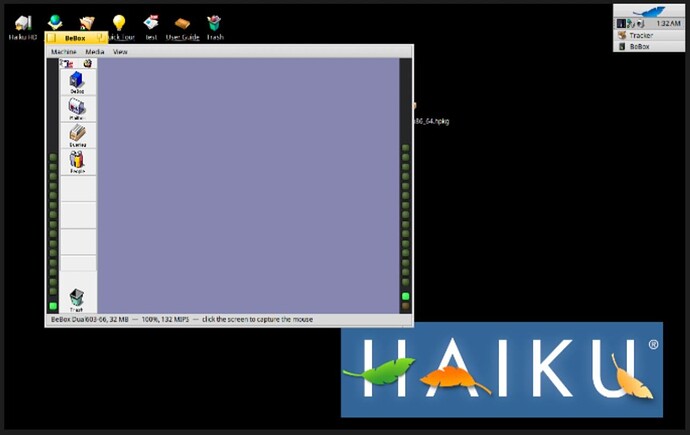Click the '100%, 132 MIPS' status text
This screenshot has width=690, height=435.
[165, 319]
